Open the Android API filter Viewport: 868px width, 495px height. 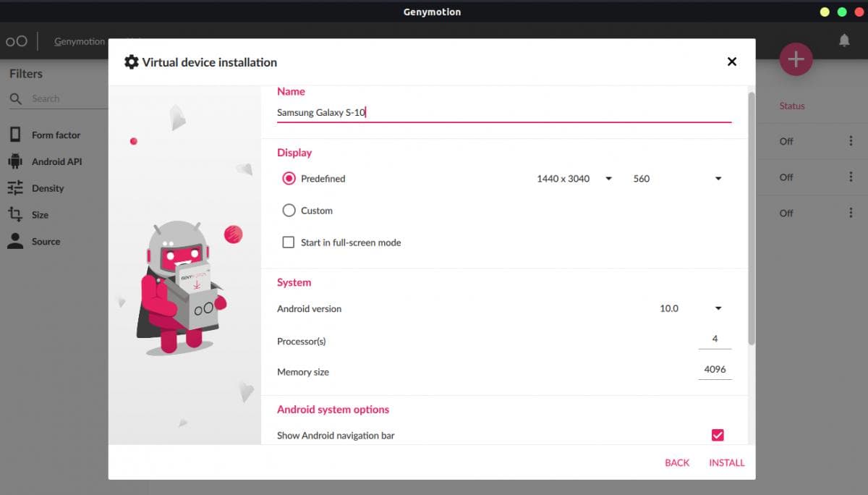tap(56, 161)
